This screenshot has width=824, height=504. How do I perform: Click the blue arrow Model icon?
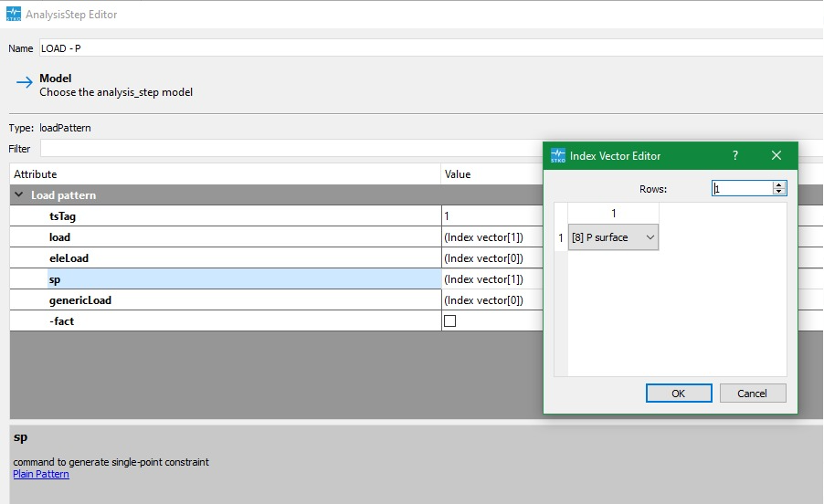click(24, 83)
